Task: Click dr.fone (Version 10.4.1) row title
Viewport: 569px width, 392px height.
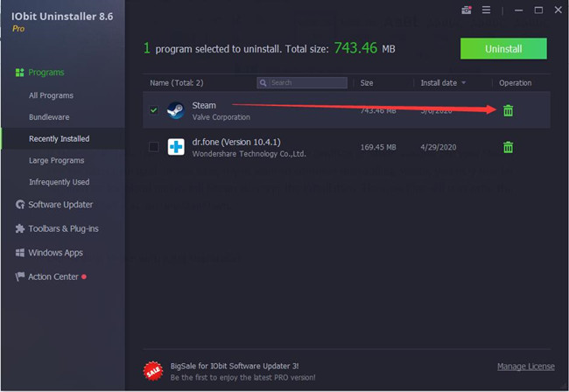Action: (236, 142)
